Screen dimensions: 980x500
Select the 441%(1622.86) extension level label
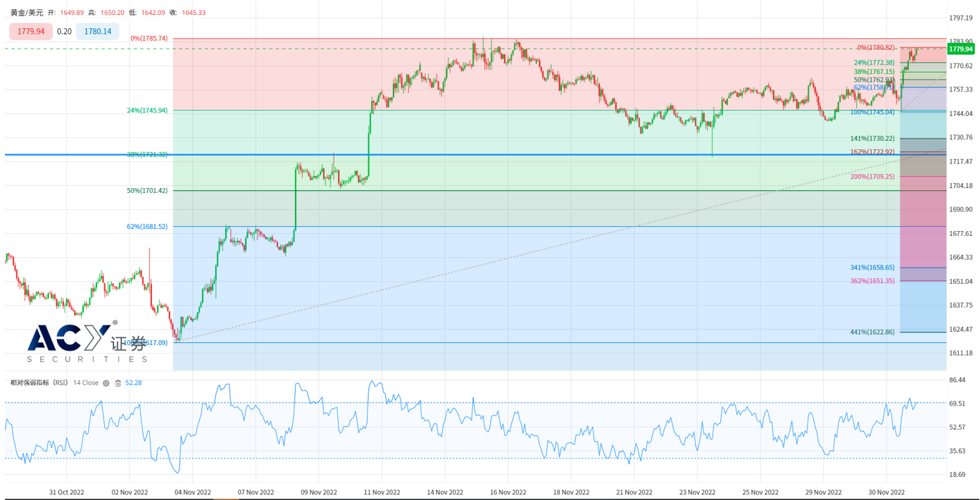[x=872, y=332]
